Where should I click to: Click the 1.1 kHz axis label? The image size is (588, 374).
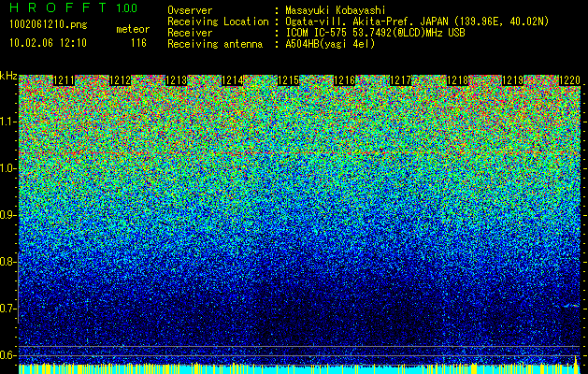coord(7,122)
